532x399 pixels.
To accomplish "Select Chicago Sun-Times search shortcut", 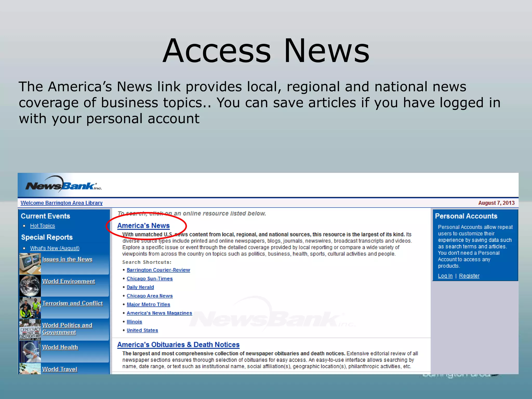I will (150, 278).
